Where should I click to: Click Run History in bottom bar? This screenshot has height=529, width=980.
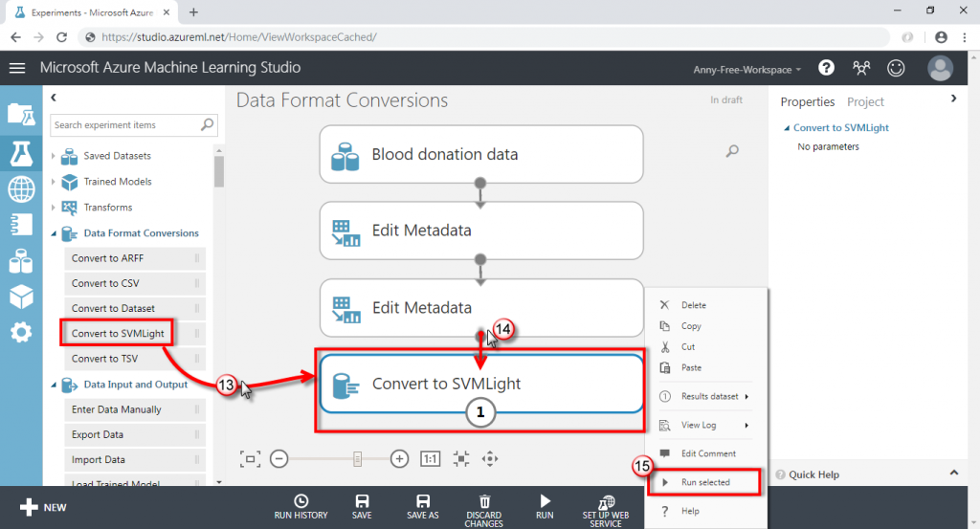pos(301,506)
